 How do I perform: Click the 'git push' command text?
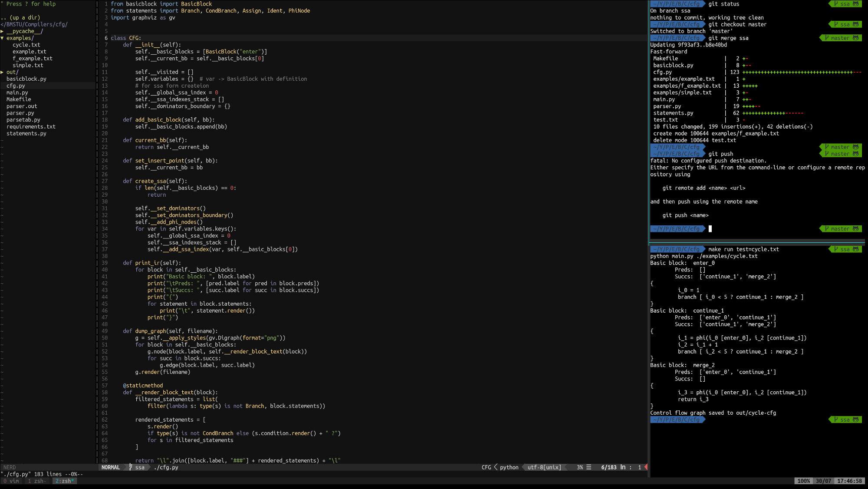[720, 154]
